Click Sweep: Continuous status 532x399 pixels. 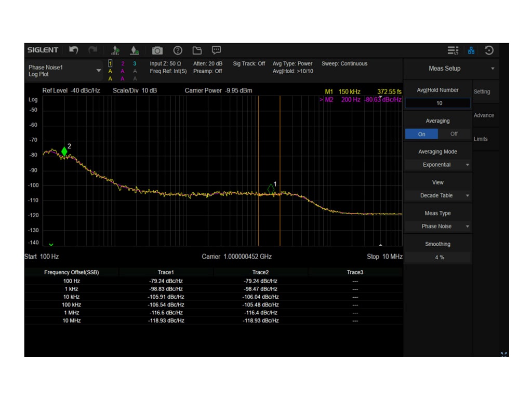point(344,64)
